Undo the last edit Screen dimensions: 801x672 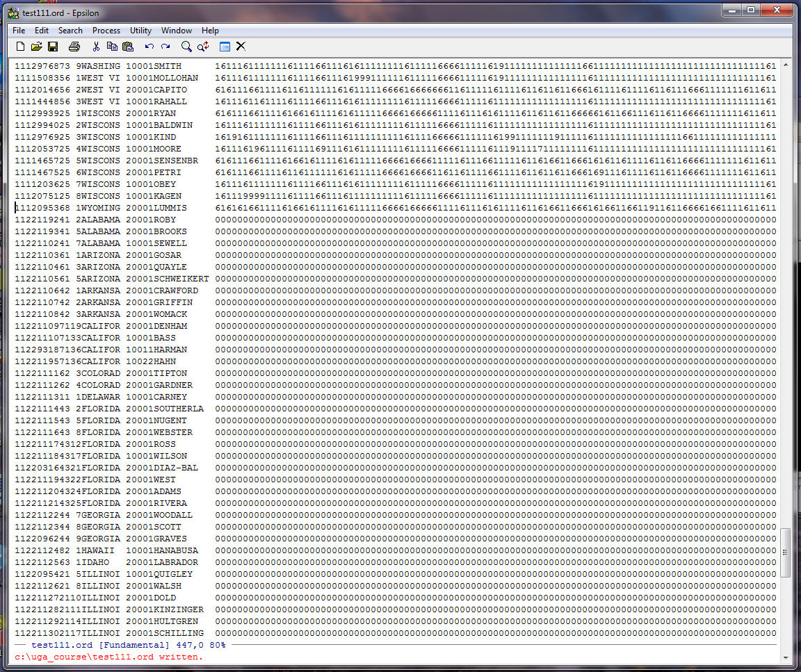[149, 47]
